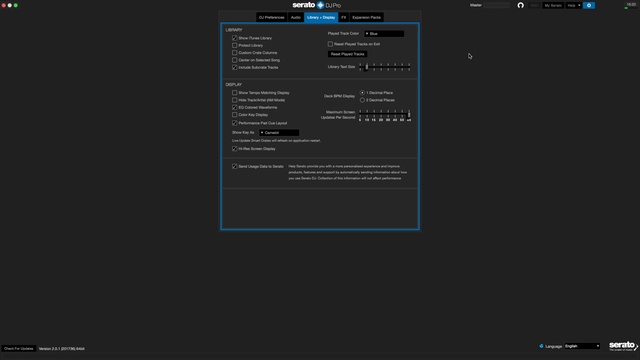
Task: Open Show Key As dropdown
Action: [279, 133]
